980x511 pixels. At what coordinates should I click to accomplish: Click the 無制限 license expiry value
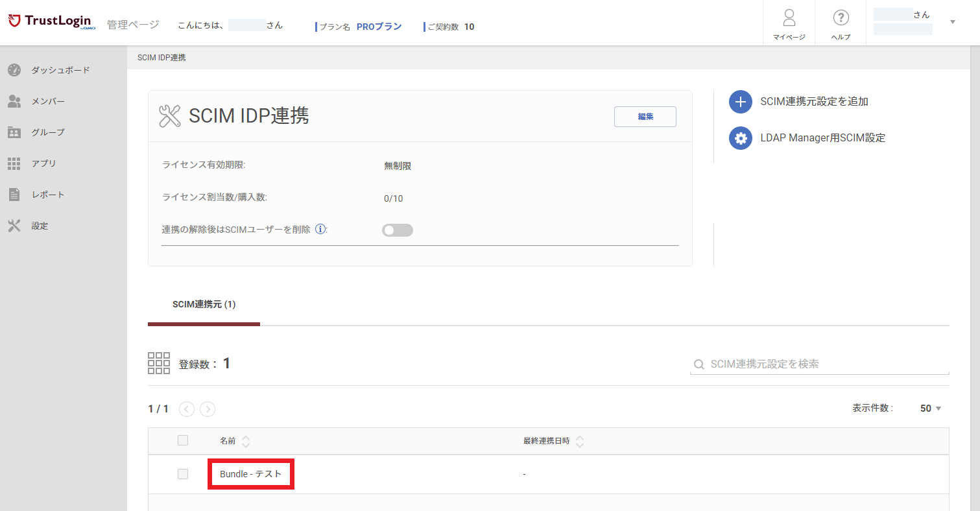(x=398, y=166)
